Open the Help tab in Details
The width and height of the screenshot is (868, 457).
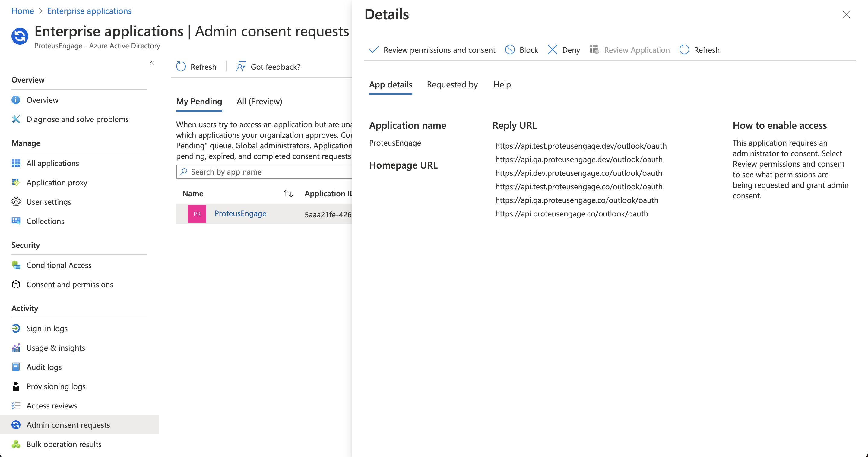coord(502,84)
